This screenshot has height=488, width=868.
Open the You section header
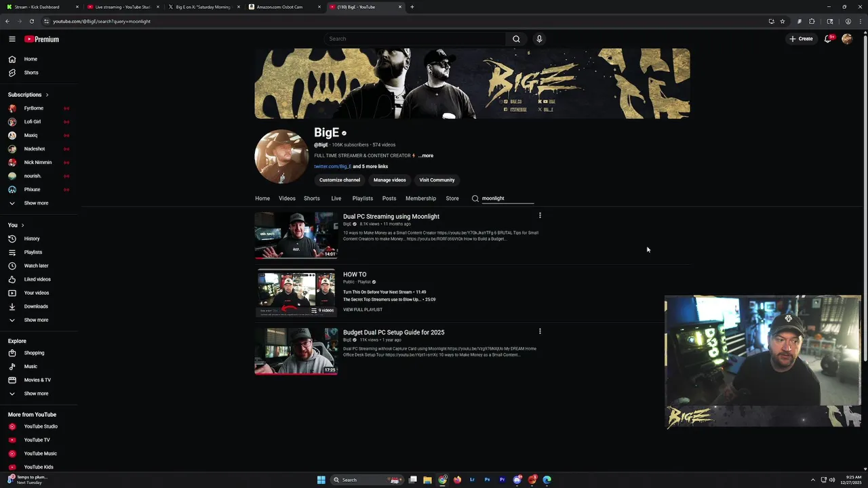tap(16, 225)
